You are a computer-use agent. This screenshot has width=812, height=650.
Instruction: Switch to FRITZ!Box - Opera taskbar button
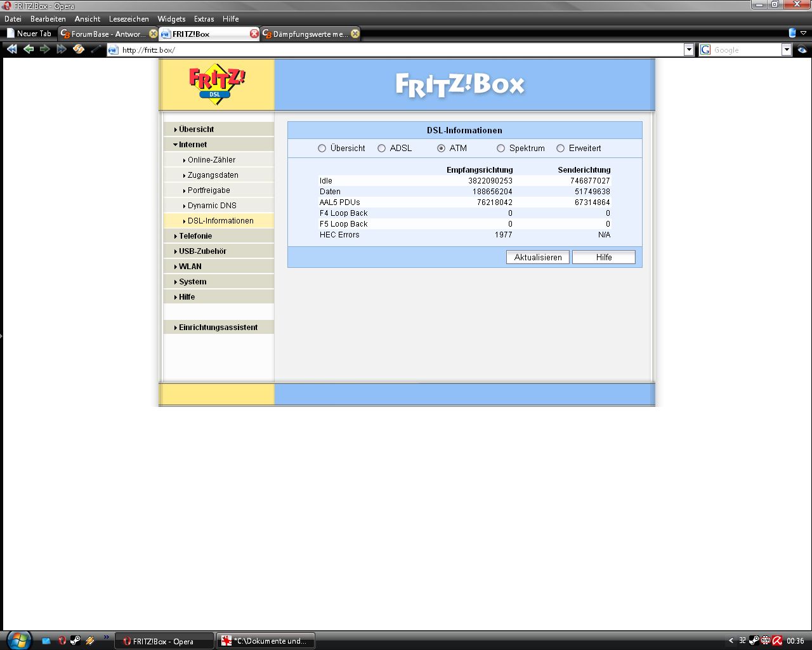click(x=166, y=641)
